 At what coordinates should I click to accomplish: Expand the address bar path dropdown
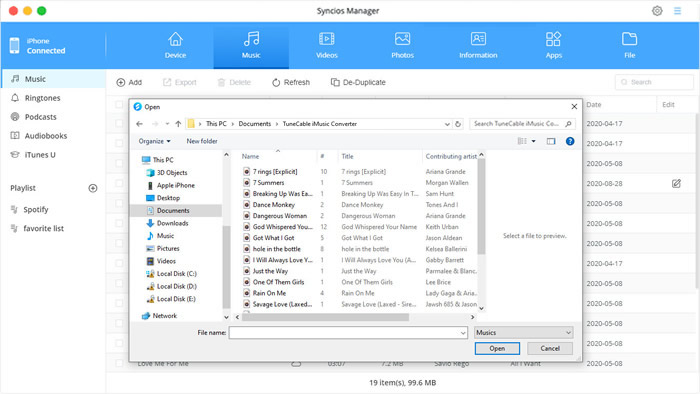[x=447, y=124]
